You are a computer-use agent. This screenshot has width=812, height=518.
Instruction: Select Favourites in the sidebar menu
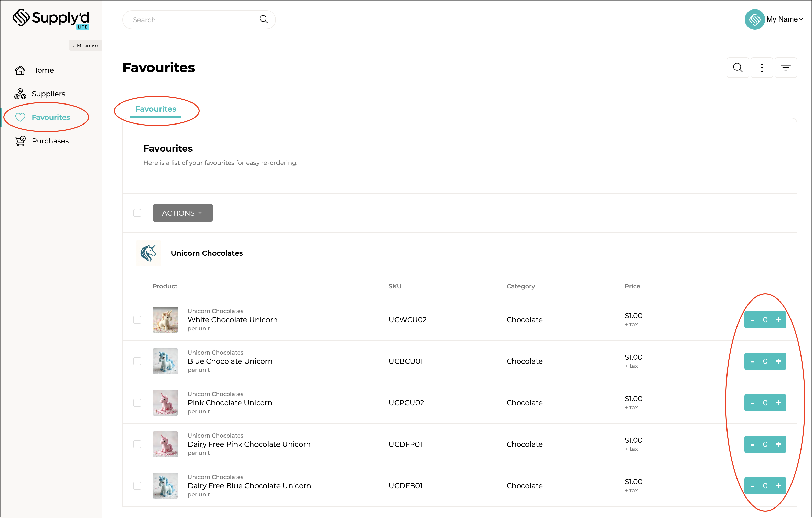coord(51,117)
